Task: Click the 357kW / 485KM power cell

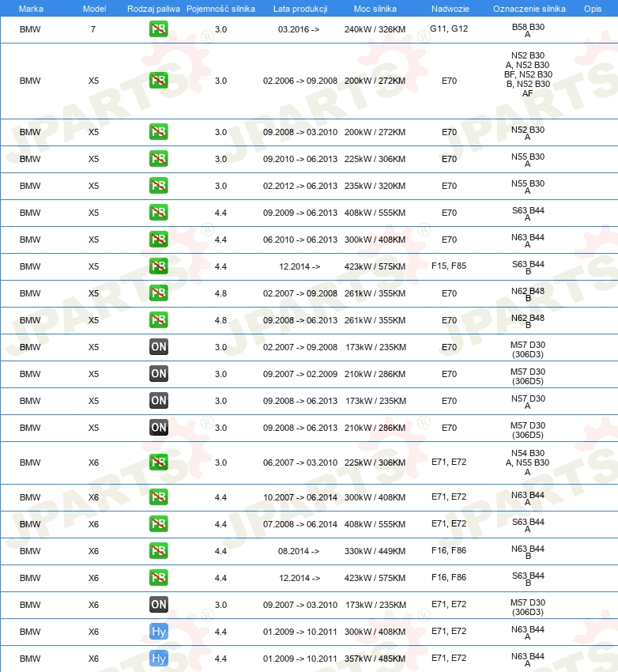Action: 375,659
